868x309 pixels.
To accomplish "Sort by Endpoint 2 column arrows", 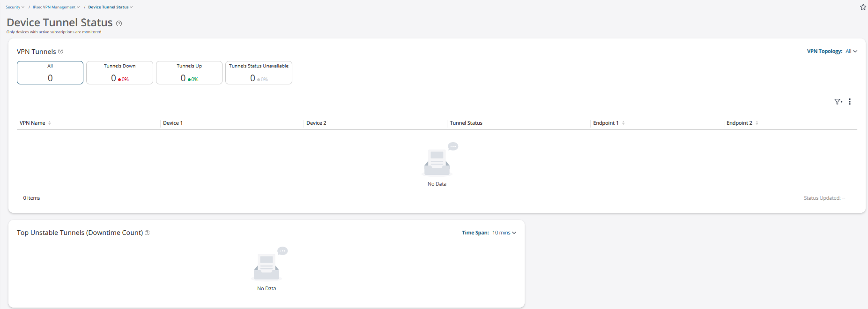I will [757, 123].
